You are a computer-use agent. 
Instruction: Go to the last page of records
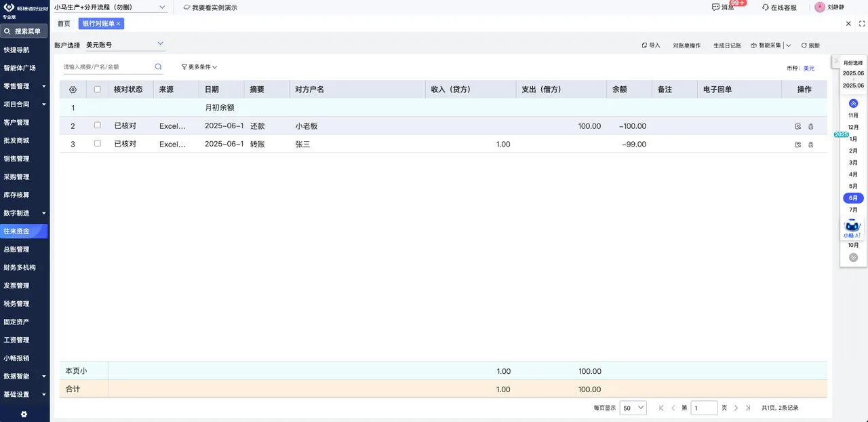pos(747,408)
